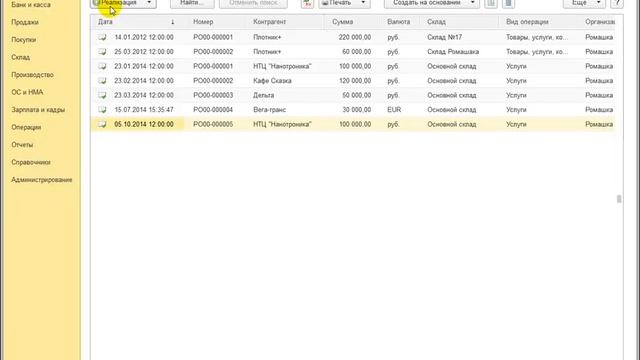Sort by Контрагент column header
Image resolution: width=640 pixels, height=360 pixels.
269,22
